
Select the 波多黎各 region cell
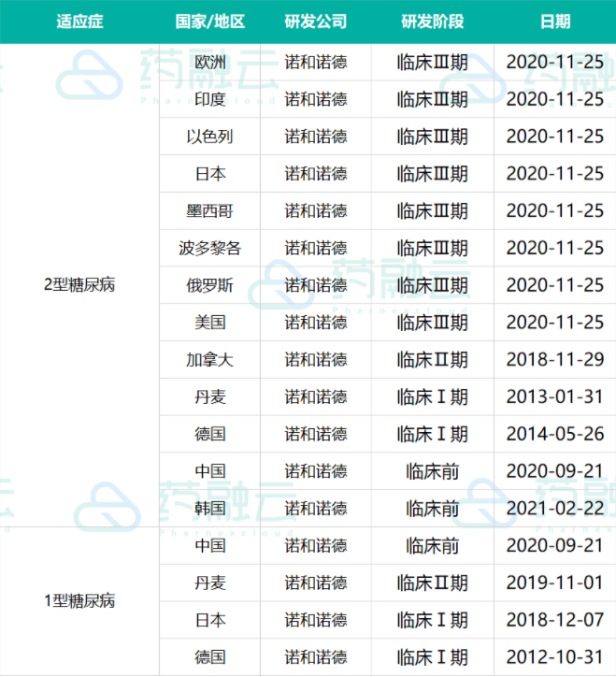coord(209,248)
